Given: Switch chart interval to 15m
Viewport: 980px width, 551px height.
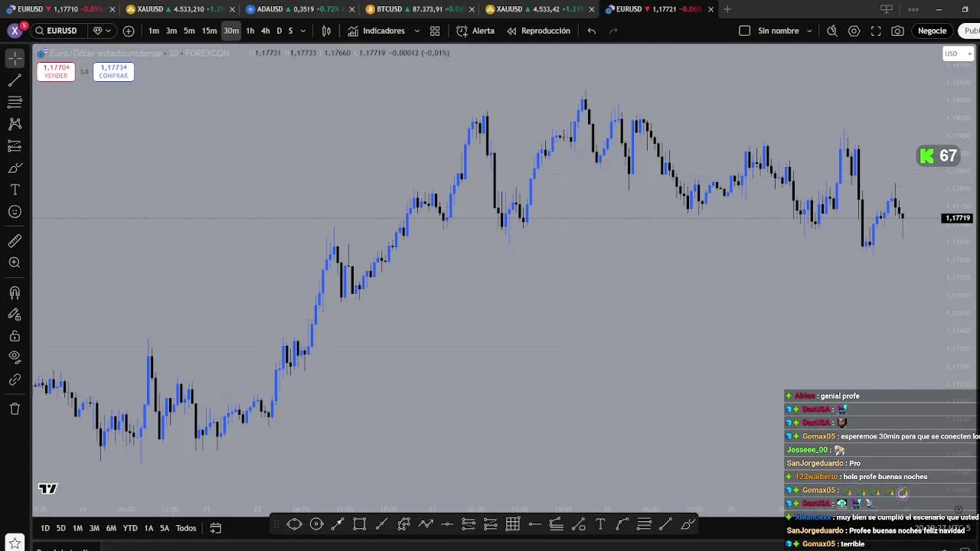Looking at the screenshot, I should pos(209,31).
